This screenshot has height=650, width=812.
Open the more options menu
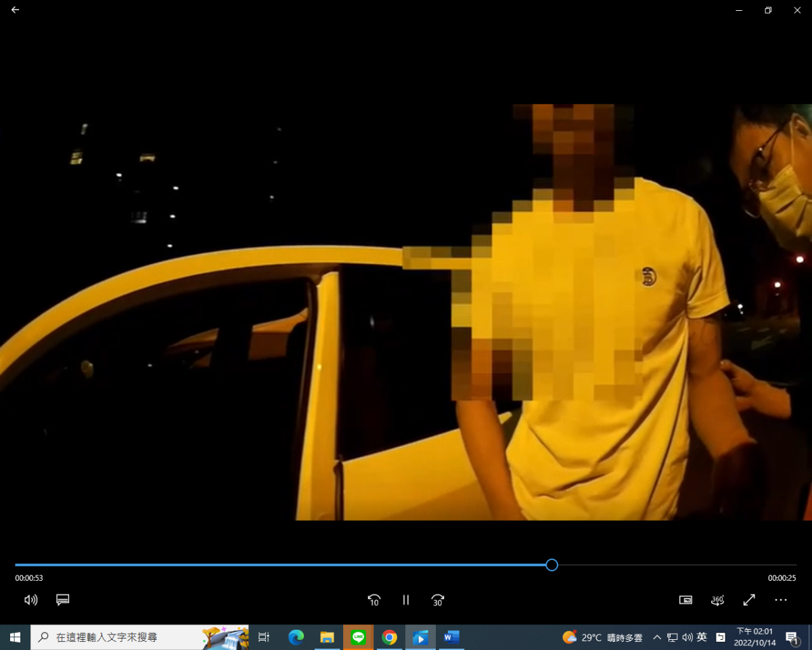[x=781, y=600]
